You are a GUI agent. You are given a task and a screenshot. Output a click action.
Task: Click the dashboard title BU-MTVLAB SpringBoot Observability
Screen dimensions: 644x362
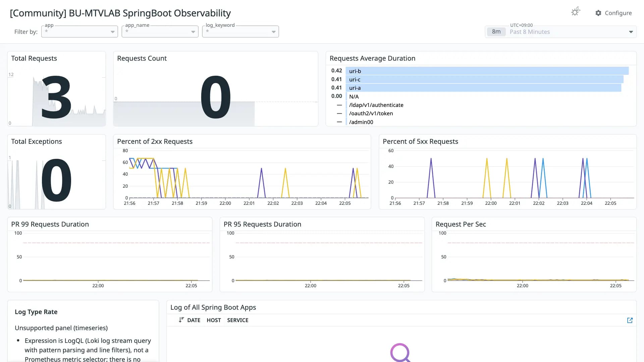[120, 13]
